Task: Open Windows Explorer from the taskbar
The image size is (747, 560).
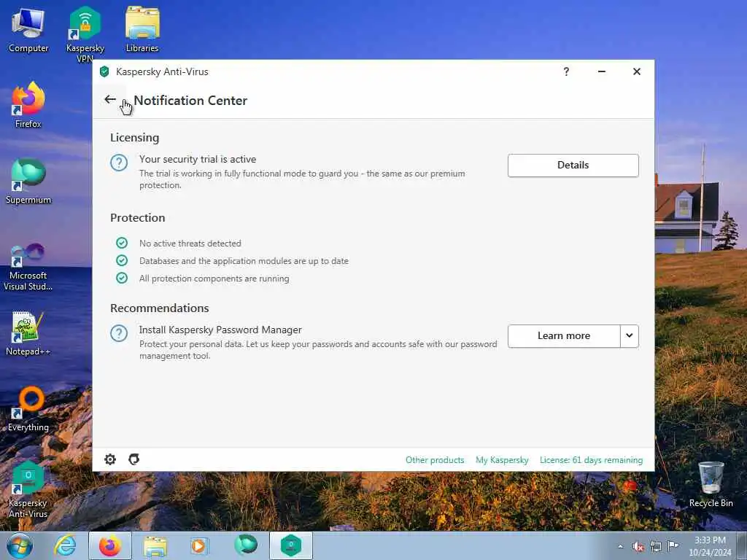Action: point(155,545)
